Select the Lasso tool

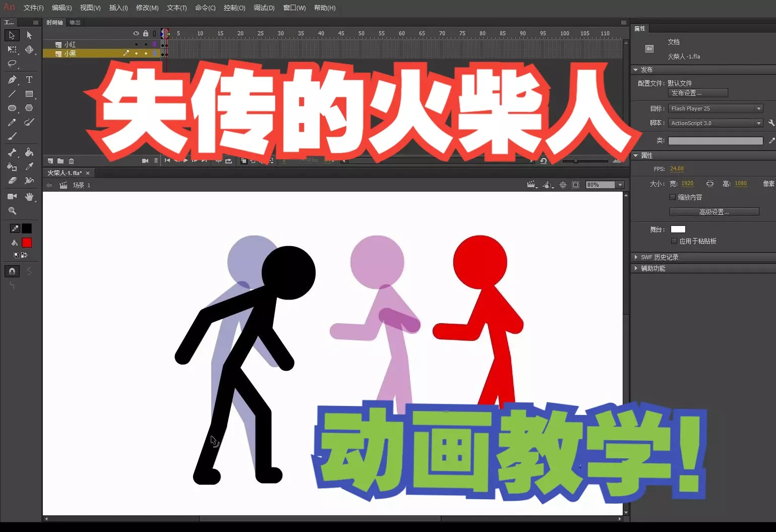coord(12,64)
